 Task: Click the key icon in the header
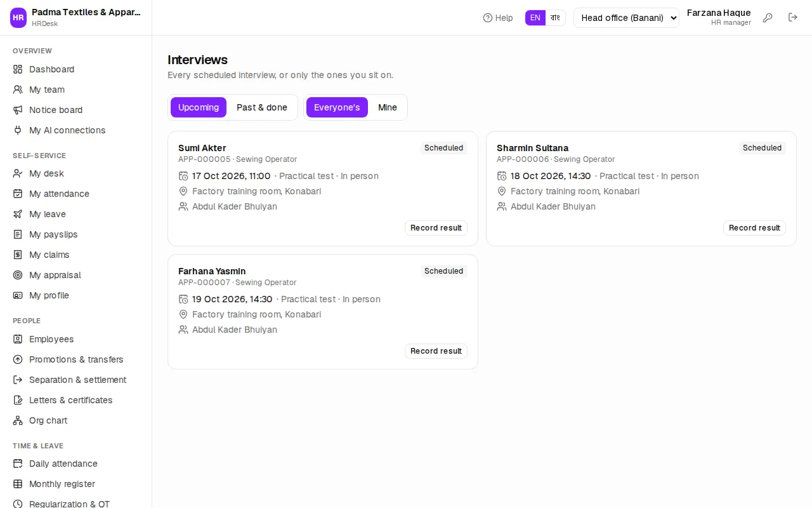(x=768, y=18)
